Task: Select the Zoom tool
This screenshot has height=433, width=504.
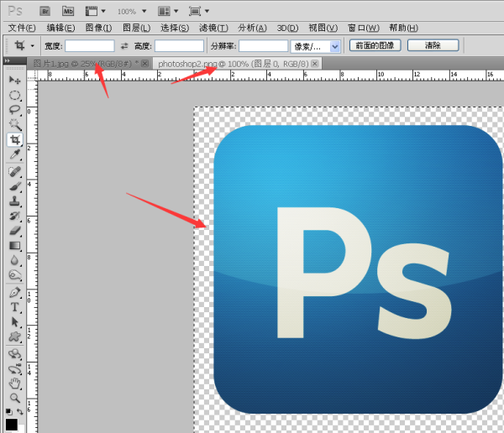Action: point(14,399)
